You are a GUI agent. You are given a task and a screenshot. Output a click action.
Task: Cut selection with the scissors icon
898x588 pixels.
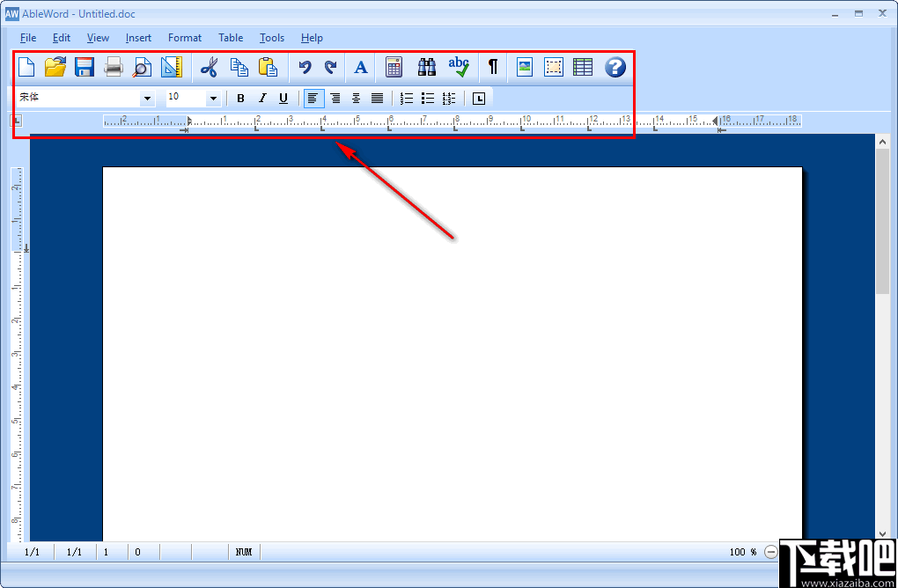[x=209, y=67]
